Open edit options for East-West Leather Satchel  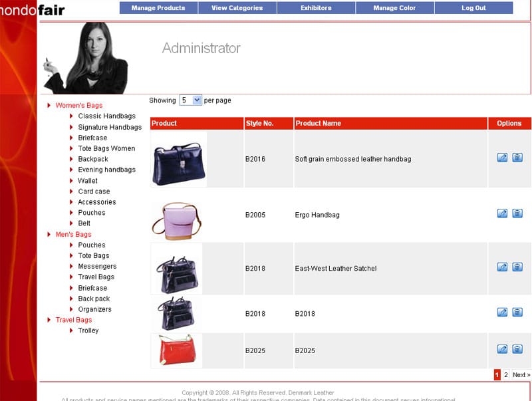click(501, 267)
